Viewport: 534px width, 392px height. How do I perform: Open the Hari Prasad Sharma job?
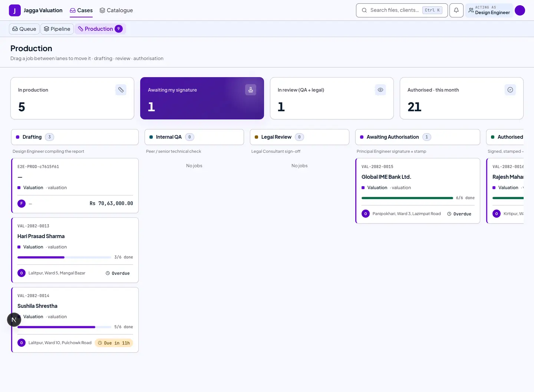(75, 250)
